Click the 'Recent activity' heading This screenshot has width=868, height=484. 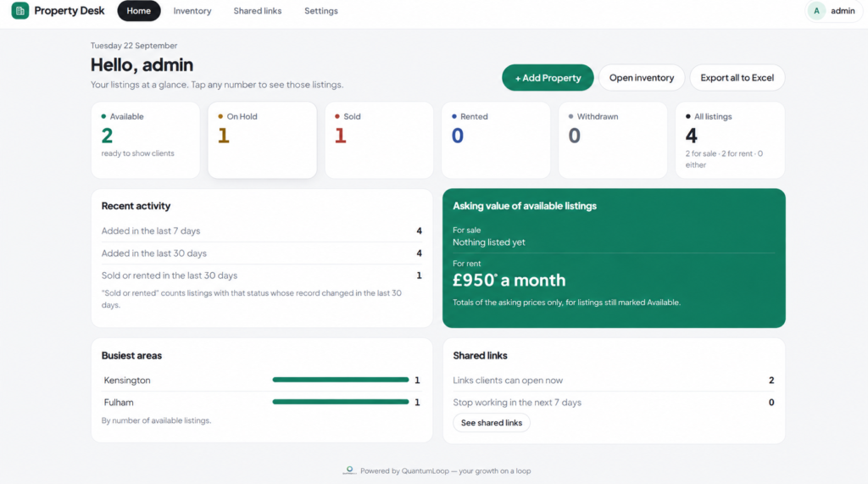tap(136, 205)
